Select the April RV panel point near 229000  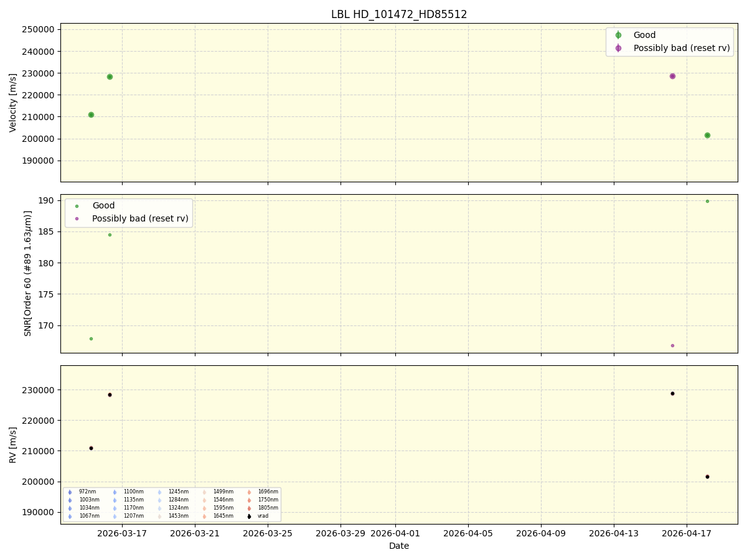coord(672,393)
